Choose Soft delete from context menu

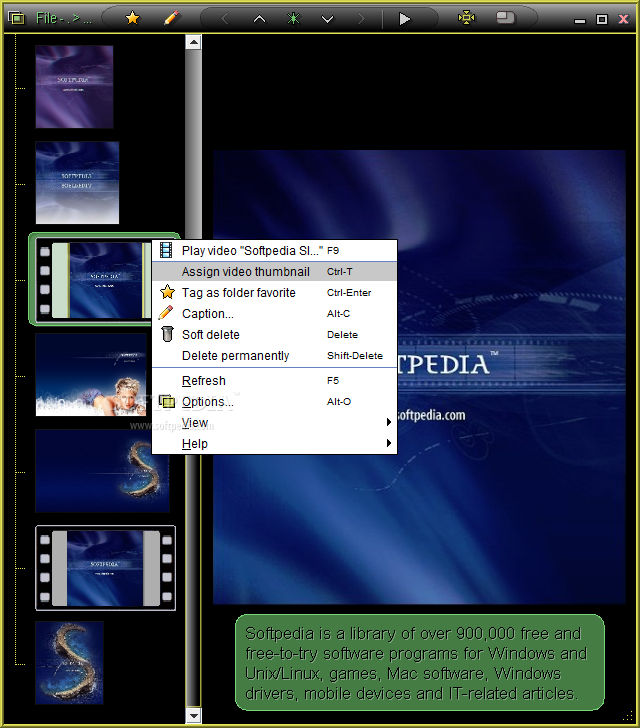(274, 334)
